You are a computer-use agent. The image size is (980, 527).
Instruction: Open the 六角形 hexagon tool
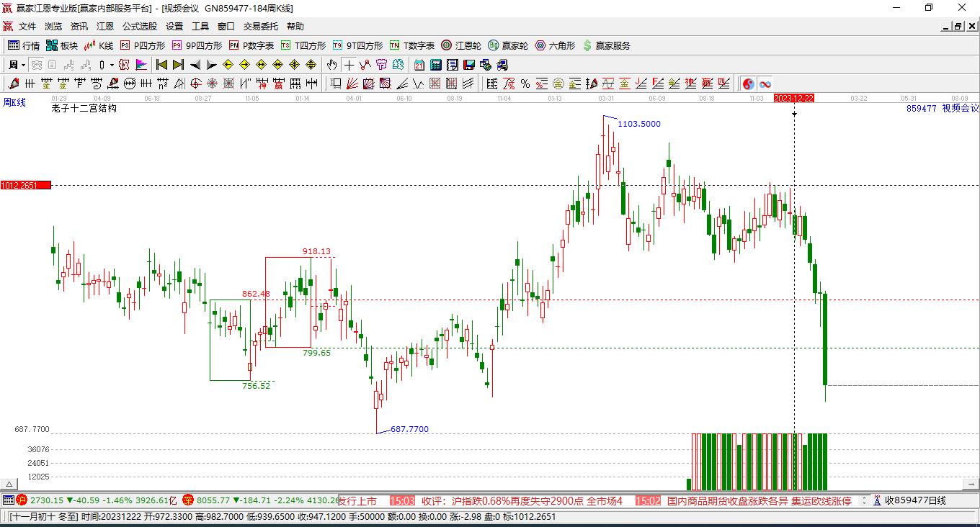[555, 45]
